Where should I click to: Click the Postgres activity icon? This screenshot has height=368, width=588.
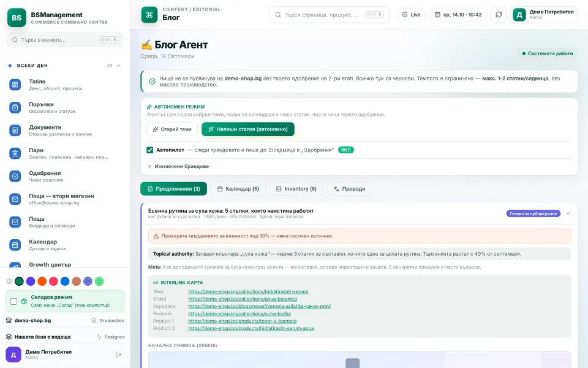pos(99,337)
